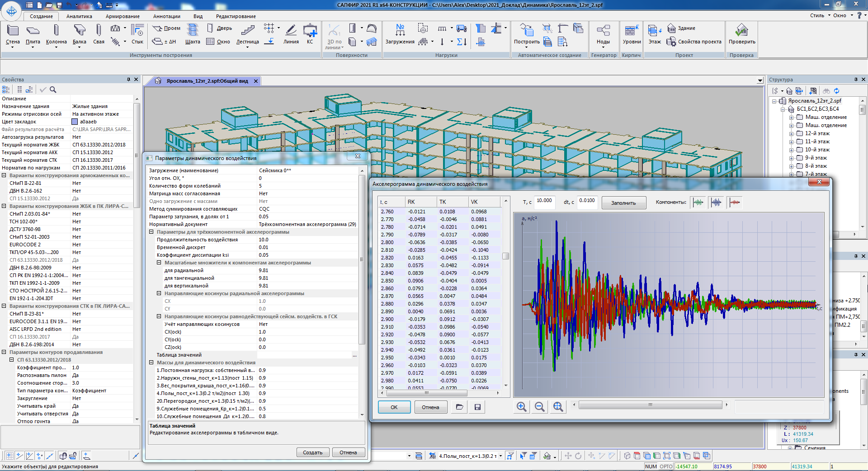Switch to the Аналитика ribbon tab
Screen dimensions: 868x471
pyautogui.click(x=79, y=16)
